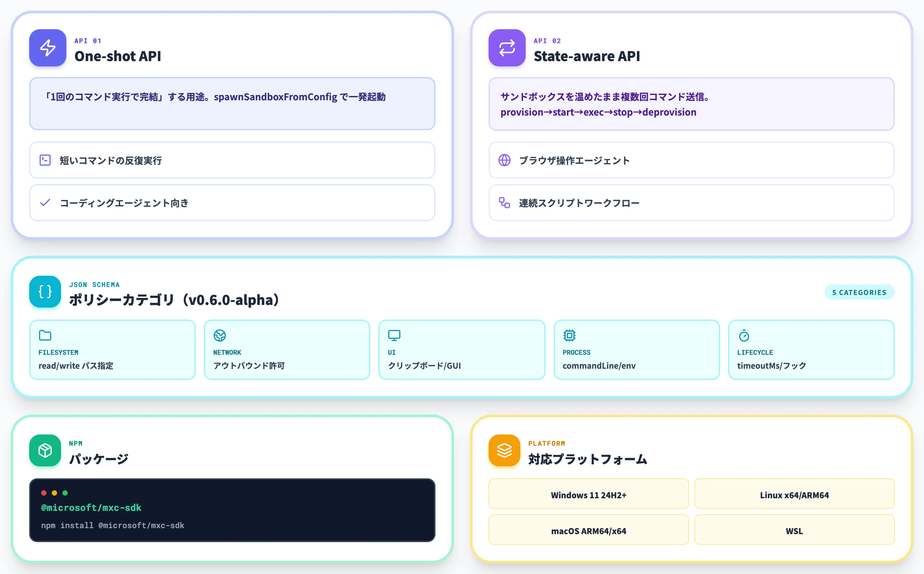Select the WSL platform tile
This screenshot has height=574, width=924.
pos(794,529)
